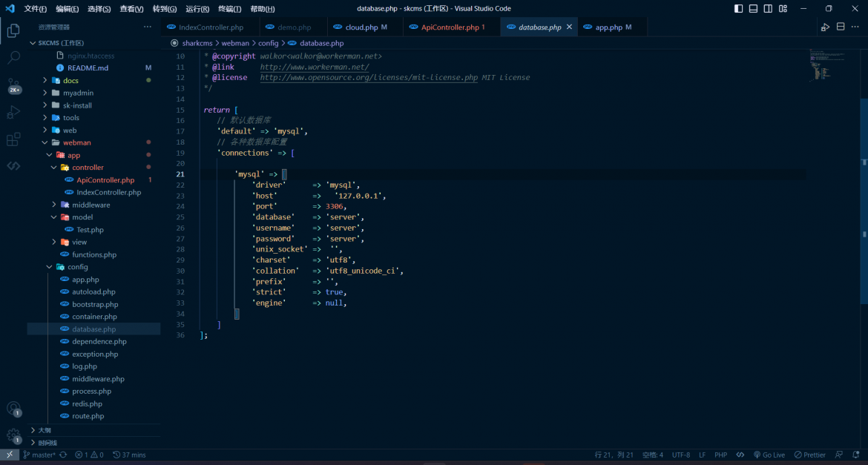Open the mit-license.php link in code
The width and height of the screenshot is (868, 465).
[369, 77]
